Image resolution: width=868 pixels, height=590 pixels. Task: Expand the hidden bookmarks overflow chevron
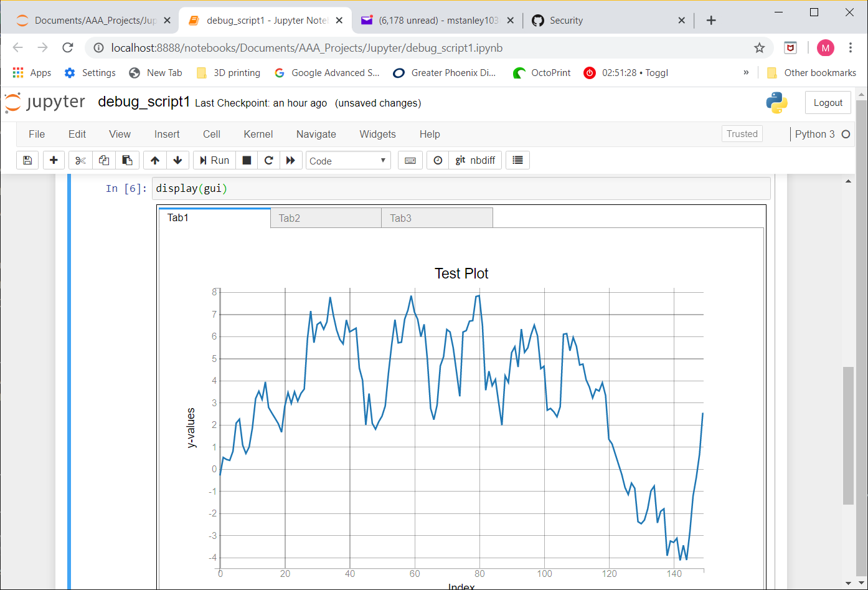[746, 73]
